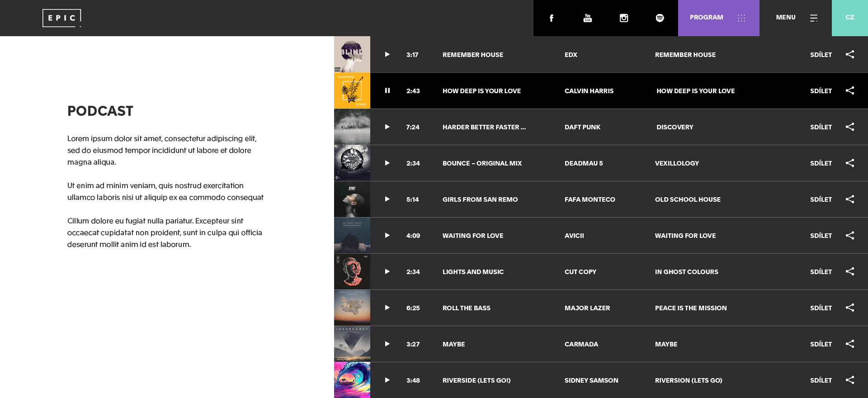Open Daft Punk track cover thumbnail
This screenshot has height=398, width=868.
352,127
